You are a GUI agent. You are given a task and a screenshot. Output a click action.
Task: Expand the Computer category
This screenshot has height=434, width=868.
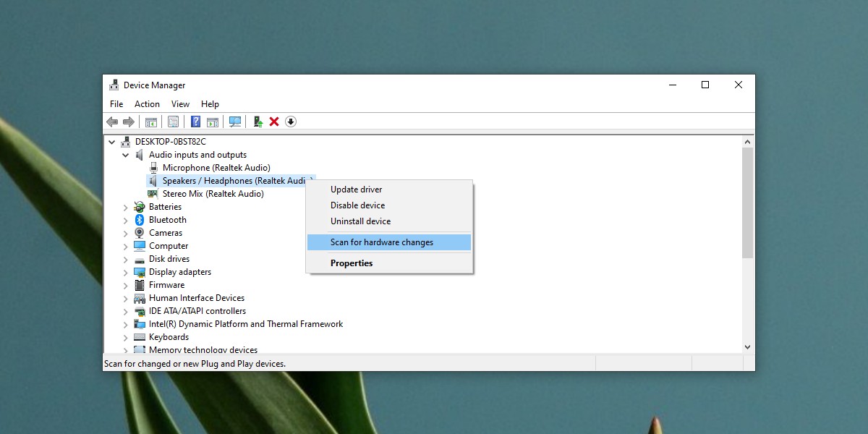pos(125,246)
